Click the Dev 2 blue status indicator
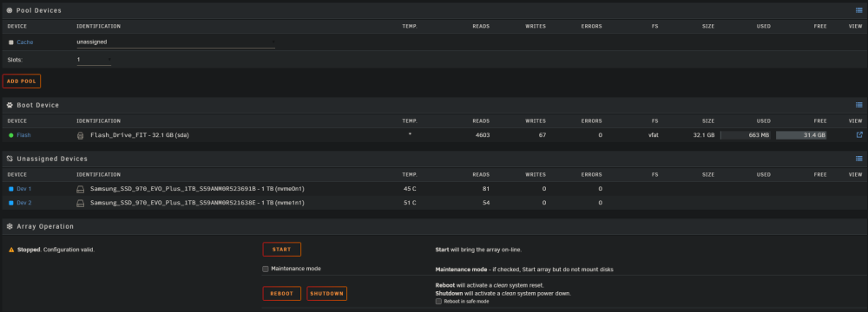 tap(11, 203)
